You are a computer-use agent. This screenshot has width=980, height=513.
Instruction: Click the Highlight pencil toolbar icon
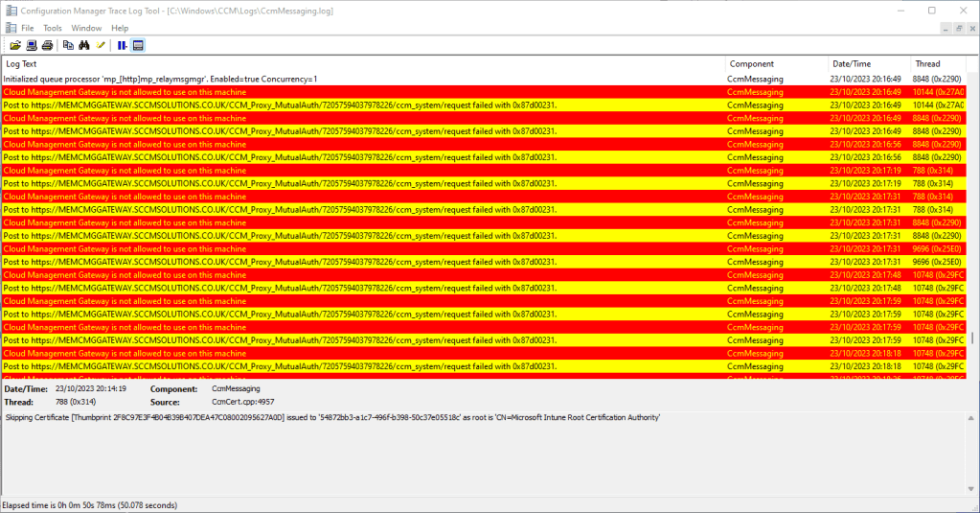101,45
